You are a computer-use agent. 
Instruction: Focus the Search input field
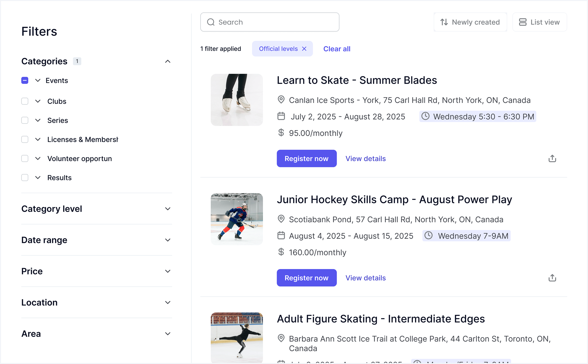pos(270,22)
